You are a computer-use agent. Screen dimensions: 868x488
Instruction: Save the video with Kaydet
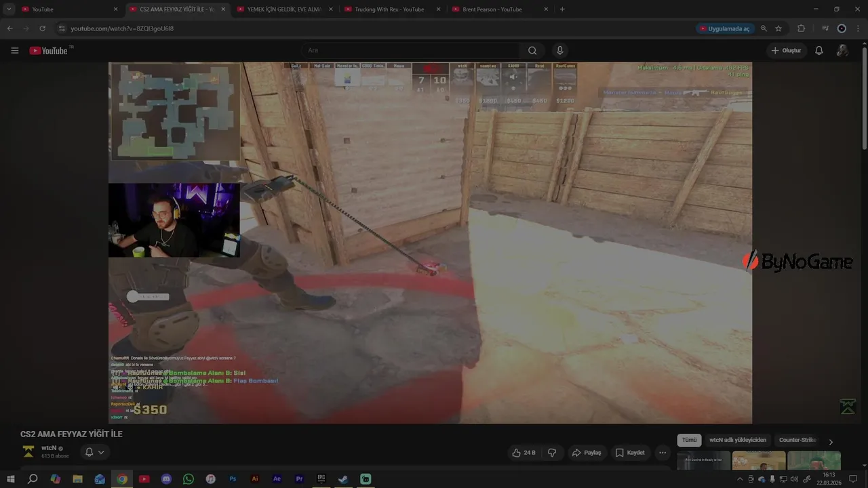pyautogui.click(x=630, y=452)
